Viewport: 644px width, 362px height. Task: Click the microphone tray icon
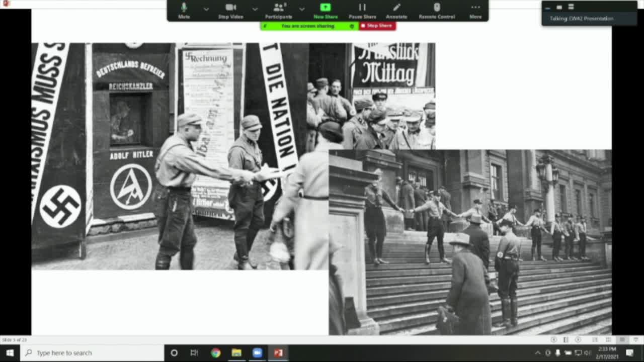557,353
